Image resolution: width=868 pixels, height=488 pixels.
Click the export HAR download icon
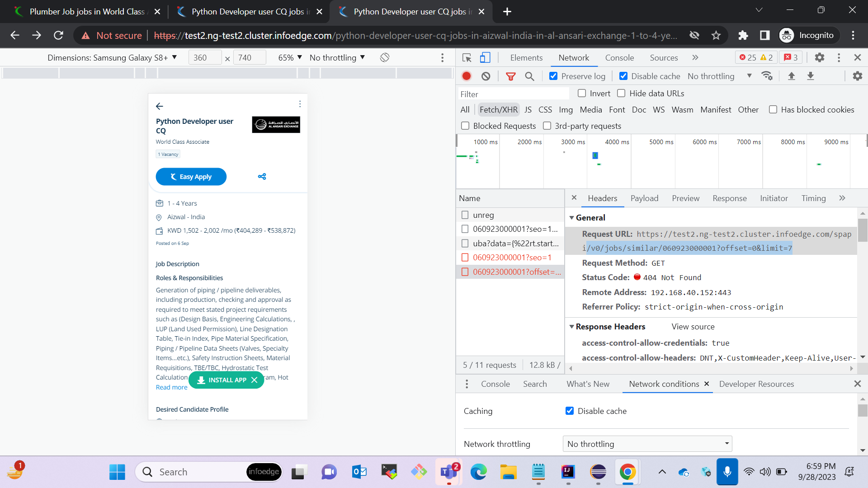pos(811,76)
